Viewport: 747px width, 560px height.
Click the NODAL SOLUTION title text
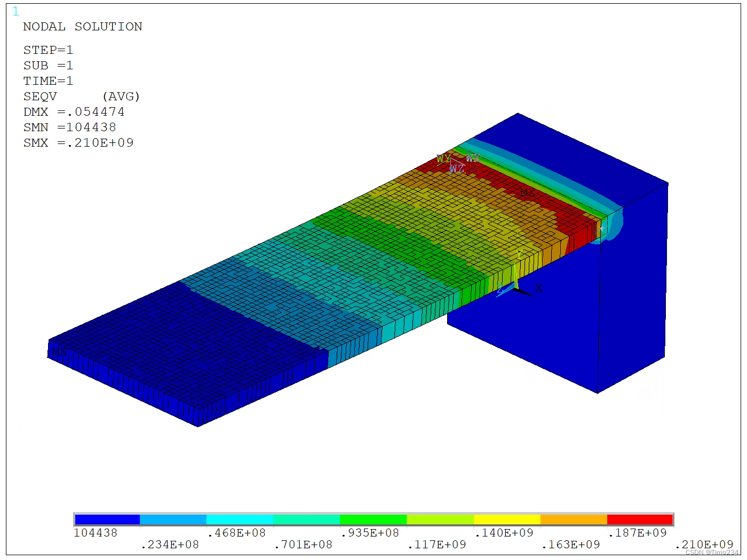83,26
